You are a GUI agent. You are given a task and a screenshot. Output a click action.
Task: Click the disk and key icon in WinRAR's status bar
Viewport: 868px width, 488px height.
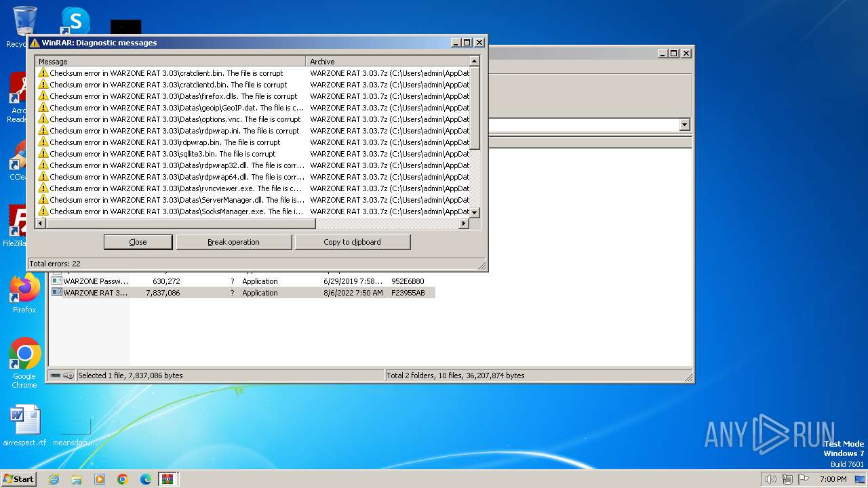(x=62, y=375)
